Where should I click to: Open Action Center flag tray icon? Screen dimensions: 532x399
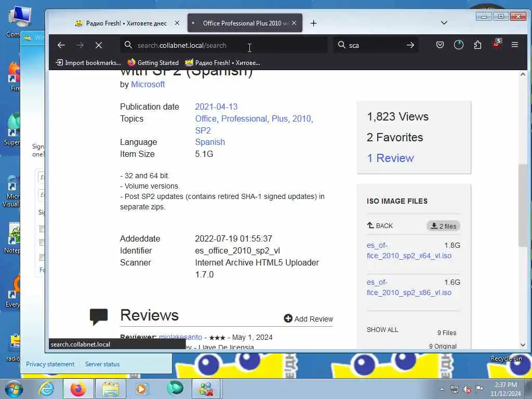coord(479,389)
